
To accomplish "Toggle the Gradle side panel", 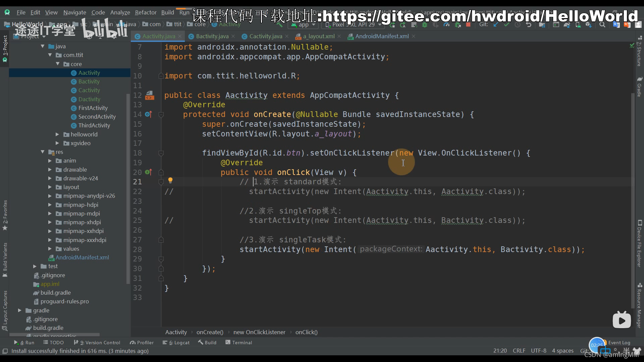I will pos(639,86).
